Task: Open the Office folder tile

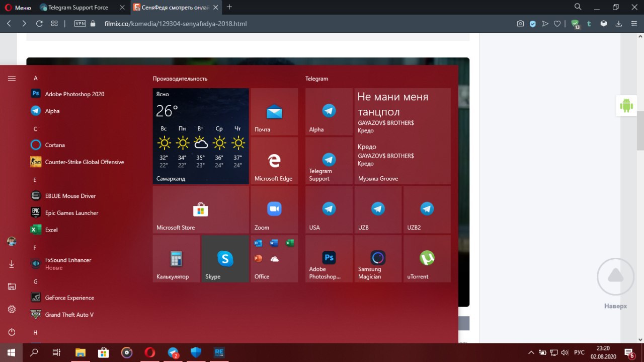Action: click(x=274, y=259)
